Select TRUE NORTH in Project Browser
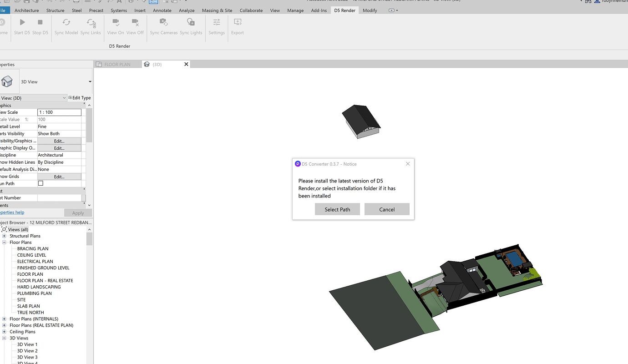Screen dimensions: 628x364 [x=30, y=313]
